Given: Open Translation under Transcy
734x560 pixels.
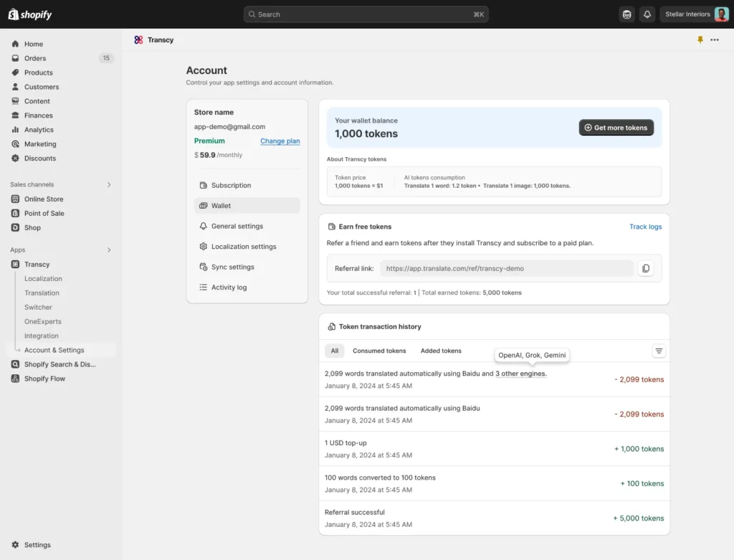Looking at the screenshot, I should [x=42, y=293].
